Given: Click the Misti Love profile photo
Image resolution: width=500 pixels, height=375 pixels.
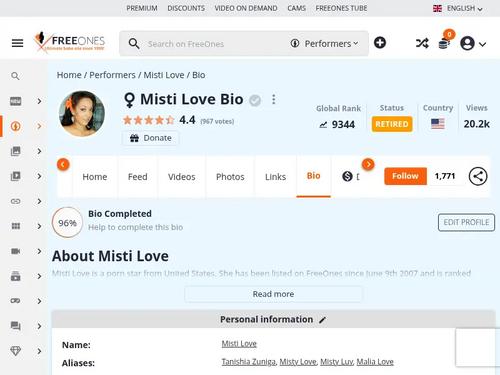Looking at the screenshot, I should pyautogui.click(x=82, y=114).
